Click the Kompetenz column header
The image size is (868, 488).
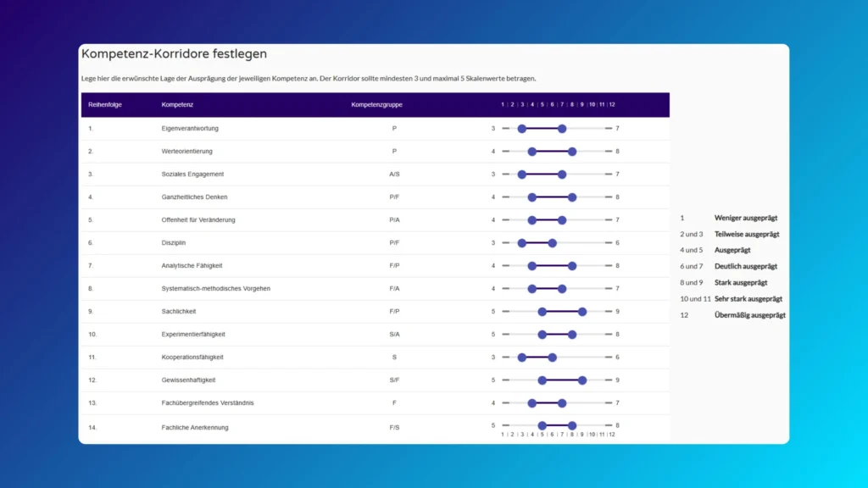coord(177,105)
